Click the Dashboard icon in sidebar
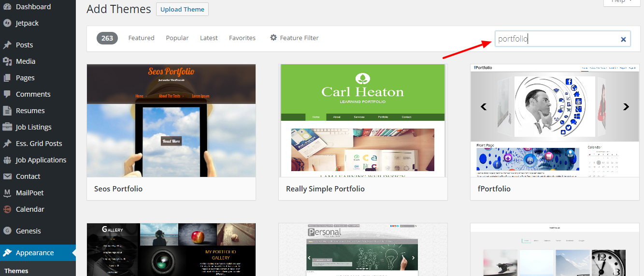This screenshot has height=276, width=644. [x=7, y=7]
